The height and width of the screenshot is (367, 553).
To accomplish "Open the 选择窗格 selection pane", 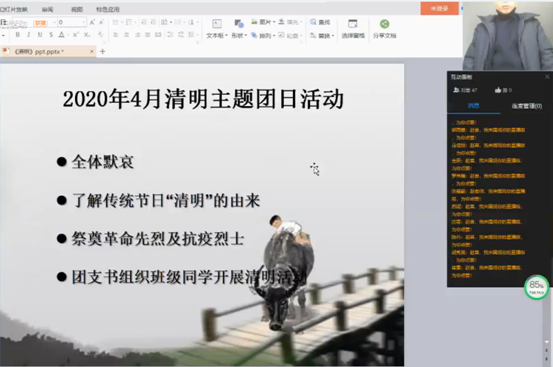I will [353, 28].
